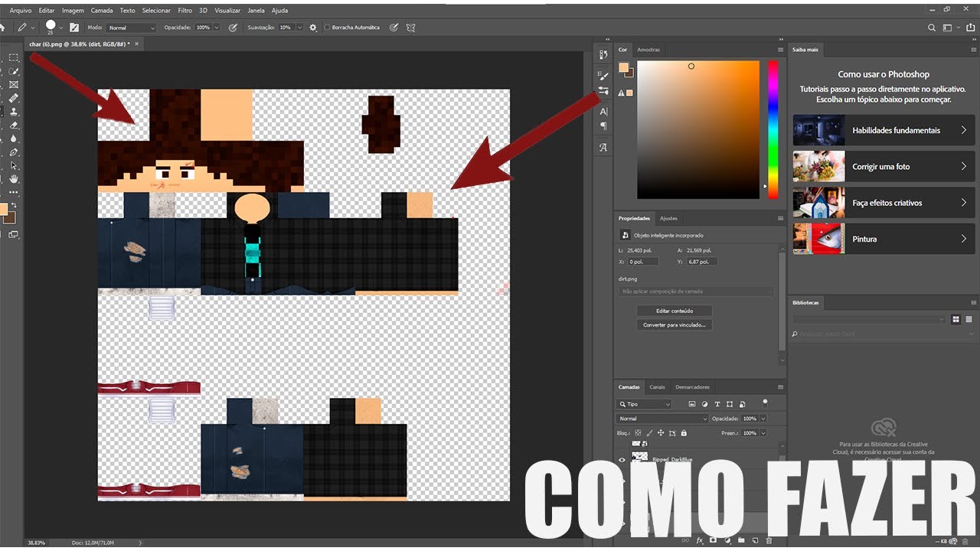Viewport: 980px width, 551px height.
Task: Open the tool preset picker arrow
Action: (x=33, y=28)
